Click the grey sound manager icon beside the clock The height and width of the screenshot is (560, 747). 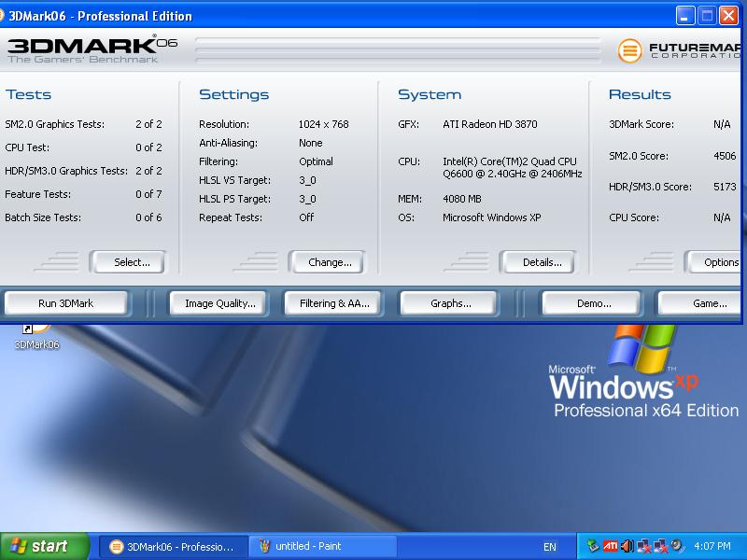point(677,546)
